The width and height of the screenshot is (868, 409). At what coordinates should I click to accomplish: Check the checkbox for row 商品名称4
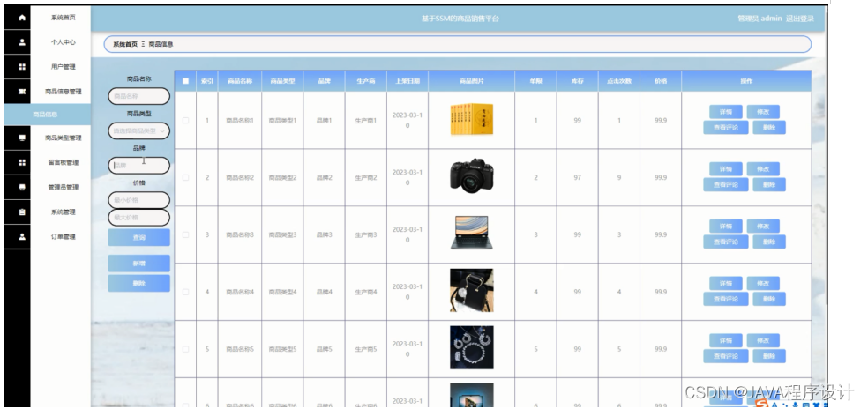[x=185, y=292]
